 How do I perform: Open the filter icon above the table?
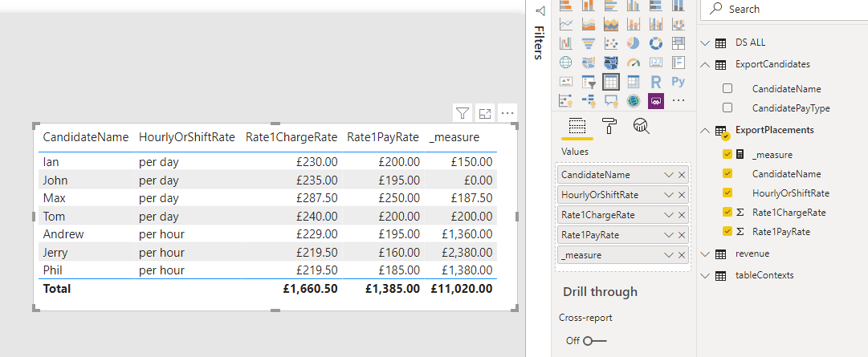pyautogui.click(x=463, y=113)
